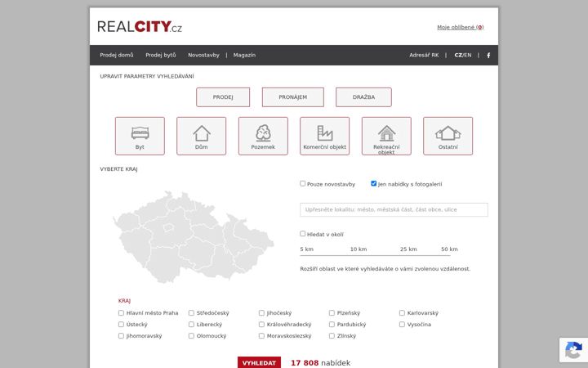Screen dimensions: 588x368
Task: Click the REALCITY.cz logo
Action: click(x=140, y=27)
